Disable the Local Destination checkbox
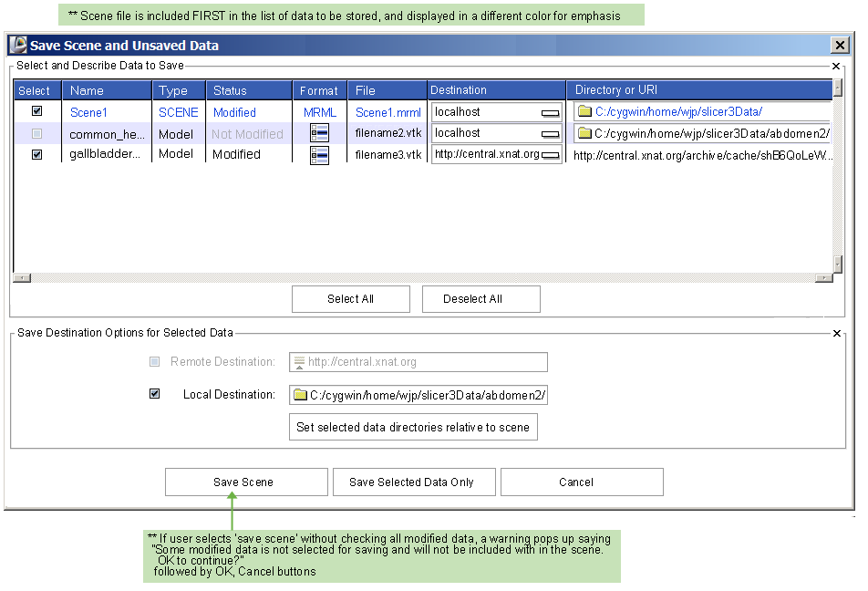Screen dimensions: 868x591 pos(154,394)
